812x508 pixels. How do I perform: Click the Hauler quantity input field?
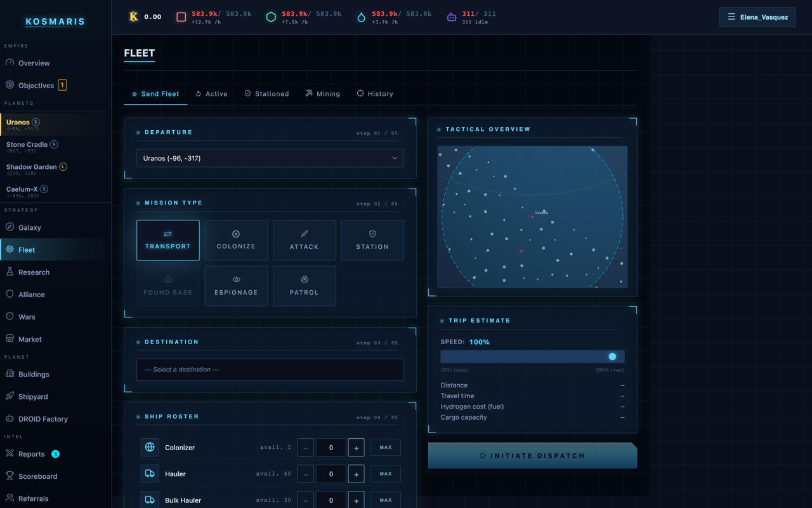pyautogui.click(x=331, y=474)
